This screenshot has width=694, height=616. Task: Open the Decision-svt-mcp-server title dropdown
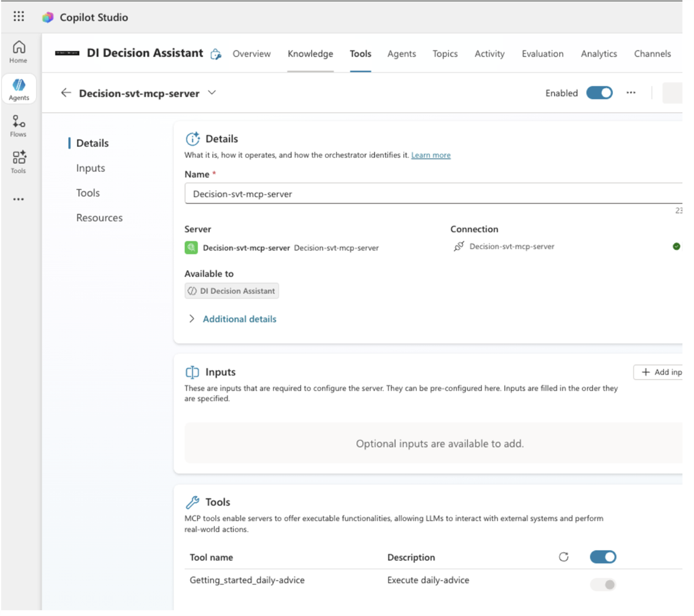212,93
